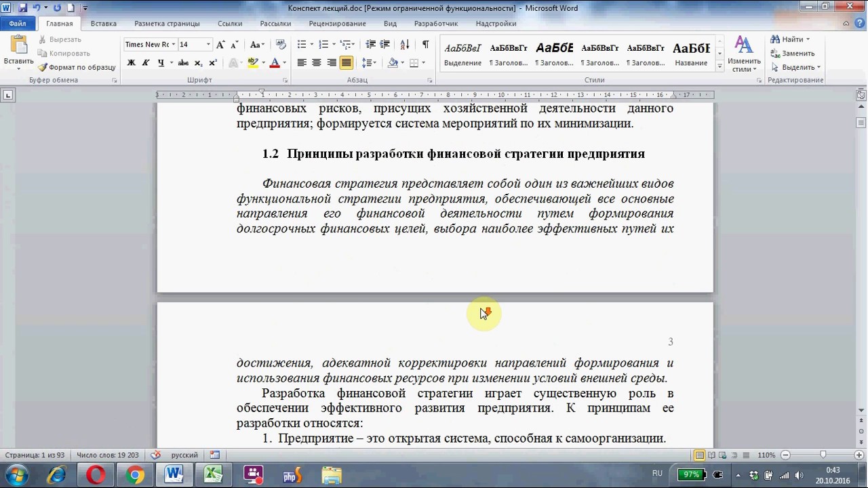Open the font size dropdown
Image resolution: width=868 pixels, height=488 pixels.
(209, 45)
